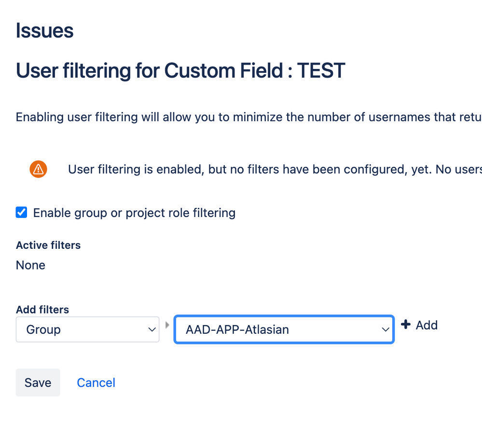
Task: Open the Group filter type dropdown
Action: 87,329
